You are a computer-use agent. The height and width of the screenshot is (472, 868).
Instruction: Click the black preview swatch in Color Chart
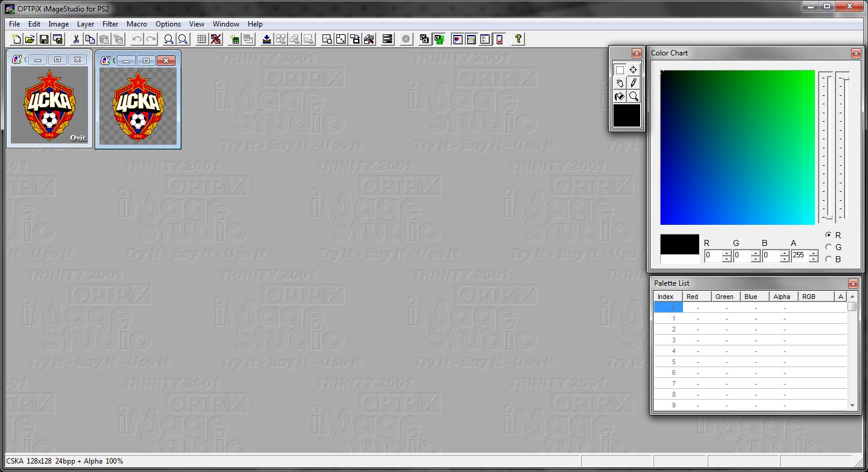tap(680, 245)
